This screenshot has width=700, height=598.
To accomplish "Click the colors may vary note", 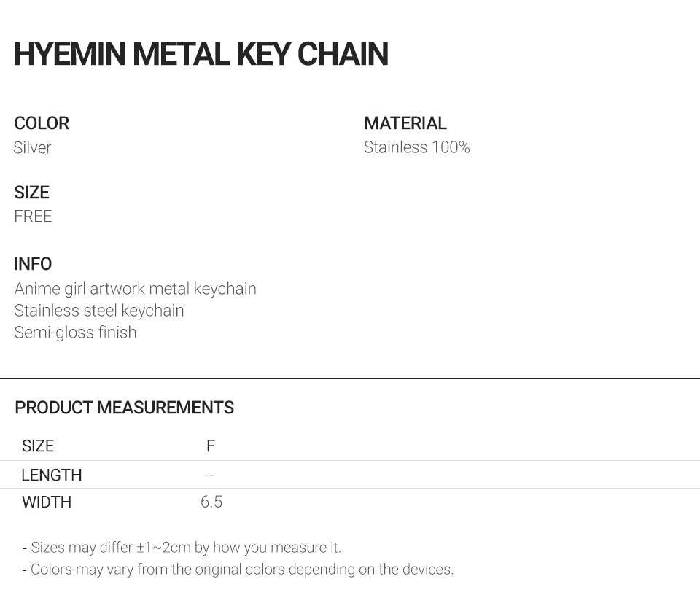I will (238, 570).
